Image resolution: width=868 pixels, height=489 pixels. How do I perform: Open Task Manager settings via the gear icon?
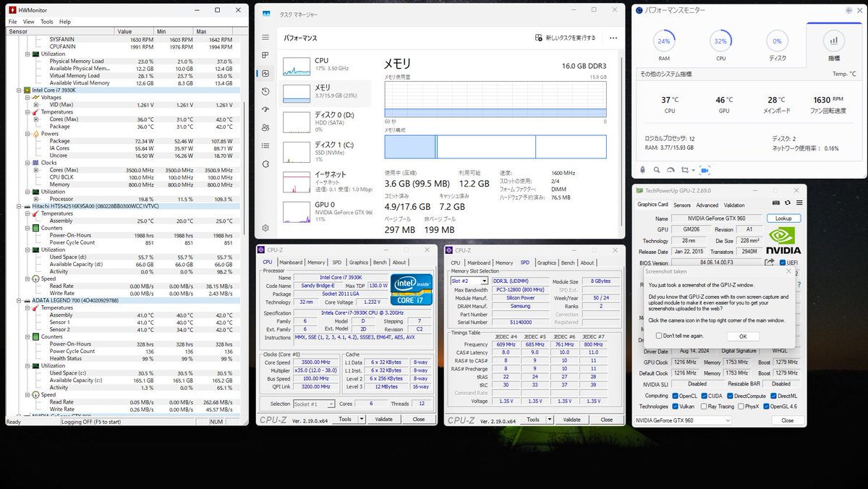point(265,229)
